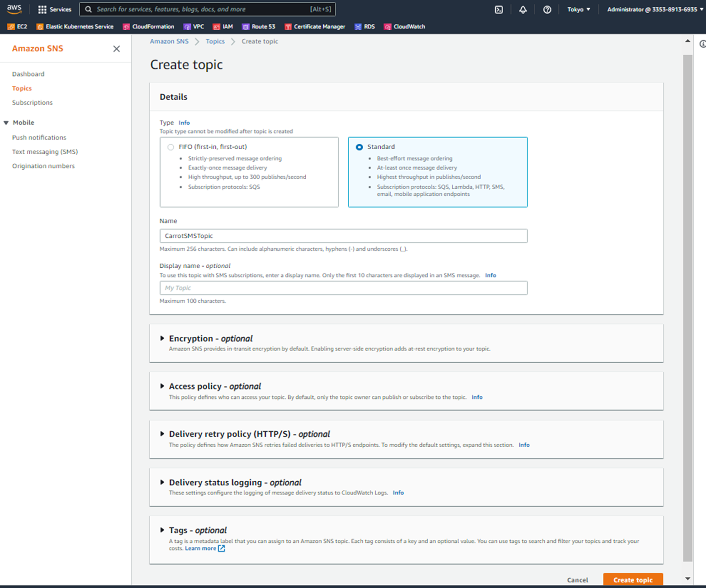Image resolution: width=706 pixels, height=588 pixels.
Task: Open Subscriptions in the sidebar
Action: 32,102
